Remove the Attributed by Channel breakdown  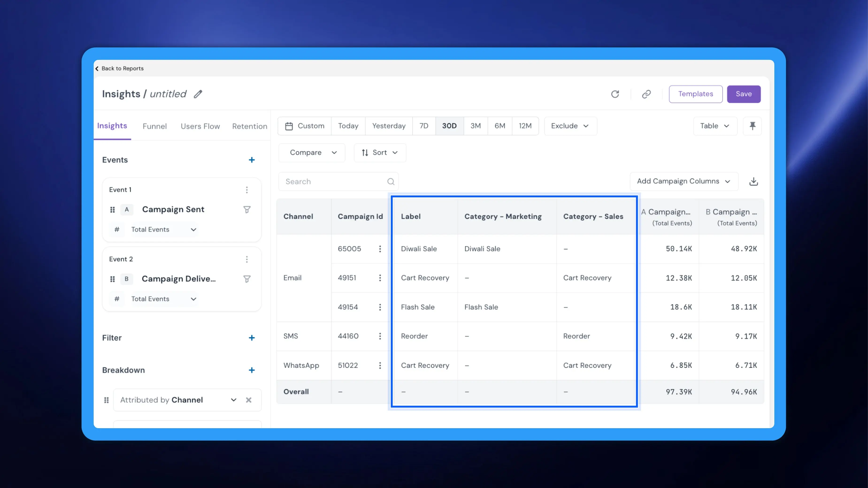(x=249, y=400)
